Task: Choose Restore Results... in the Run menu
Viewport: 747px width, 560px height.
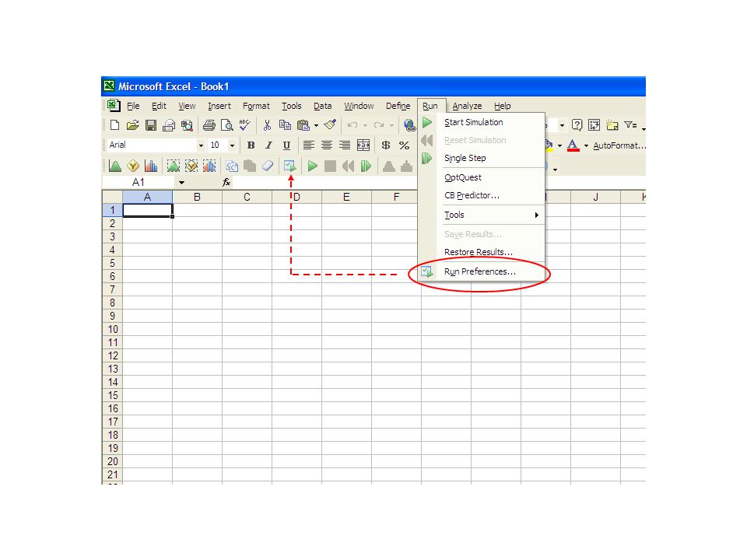Action: (x=481, y=252)
